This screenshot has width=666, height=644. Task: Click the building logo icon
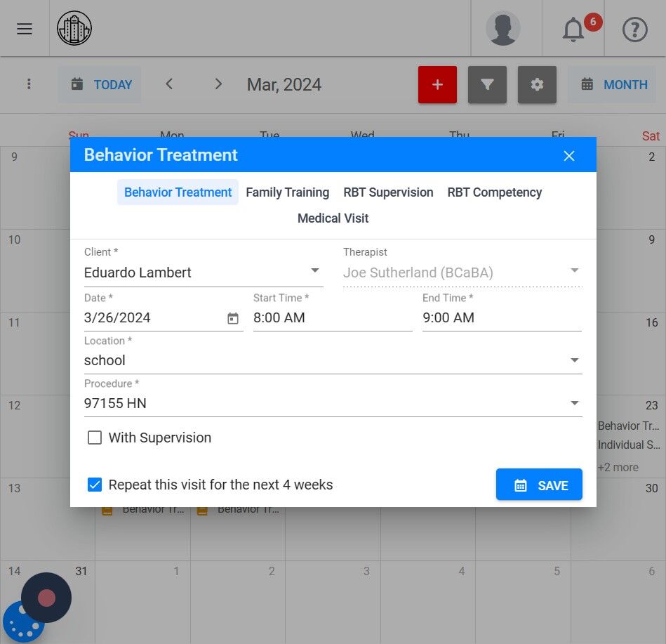click(x=74, y=29)
